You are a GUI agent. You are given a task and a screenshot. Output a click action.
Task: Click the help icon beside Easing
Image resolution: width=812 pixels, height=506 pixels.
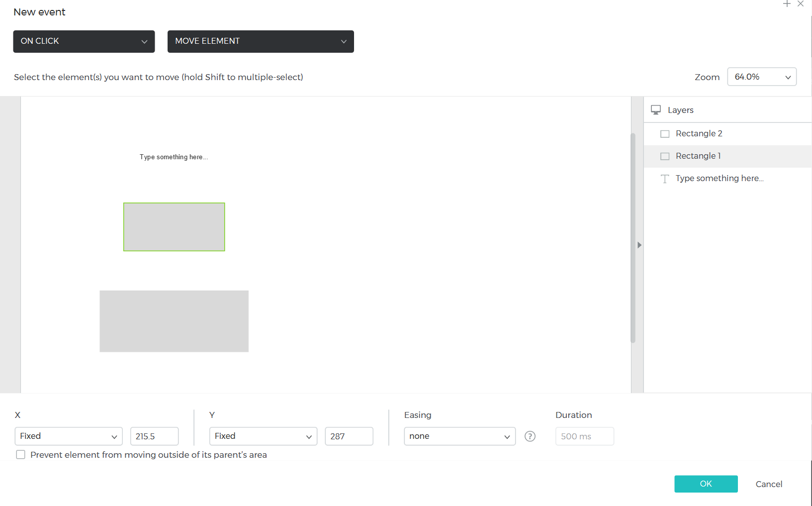pos(530,436)
